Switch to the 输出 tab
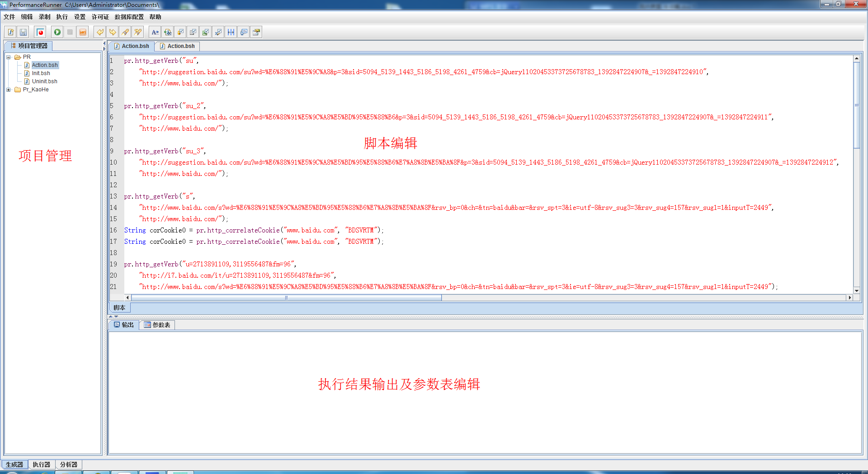Image resolution: width=868 pixels, height=474 pixels. coord(123,325)
